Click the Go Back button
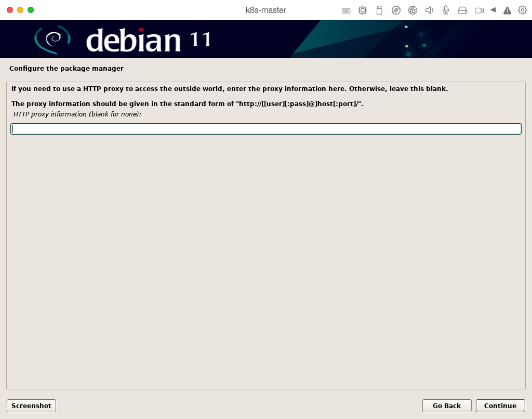Screen dimensions: 532x419 tap(447, 406)
